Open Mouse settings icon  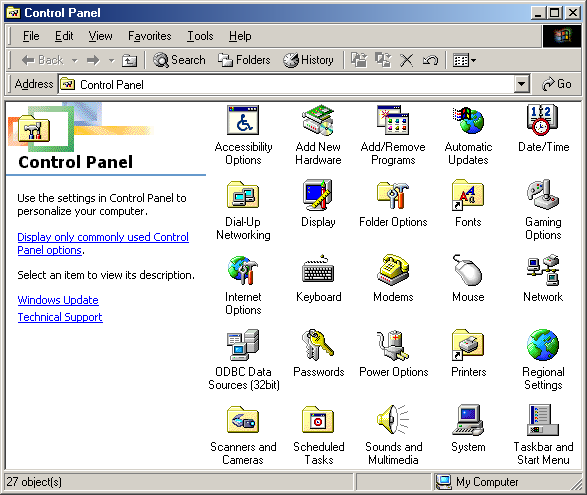coord(468,270)
